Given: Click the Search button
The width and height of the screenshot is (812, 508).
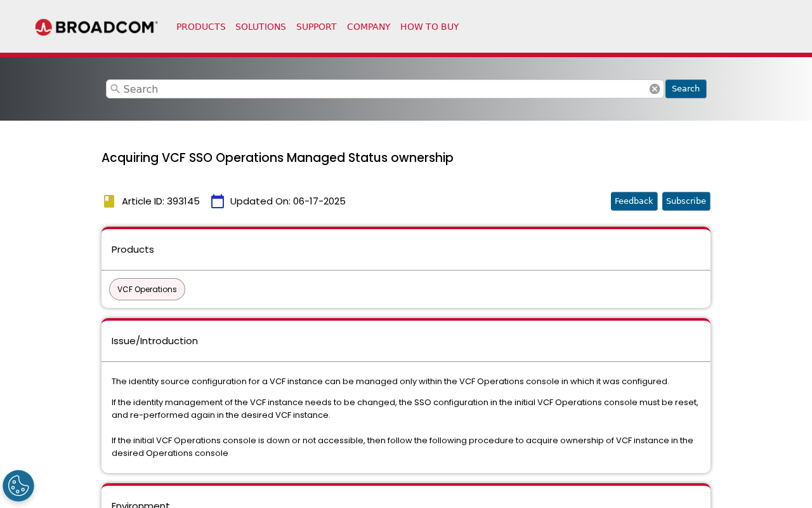Looking at the screenshot, I should tap(686, 89).
